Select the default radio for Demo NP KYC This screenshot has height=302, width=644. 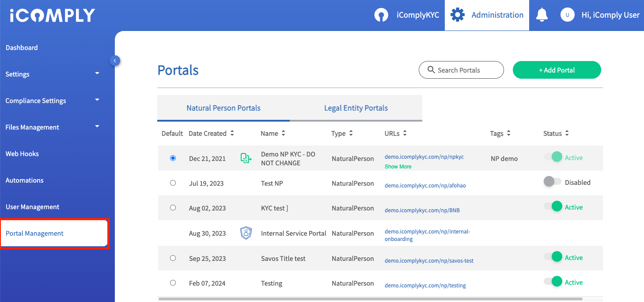(173, 158)
